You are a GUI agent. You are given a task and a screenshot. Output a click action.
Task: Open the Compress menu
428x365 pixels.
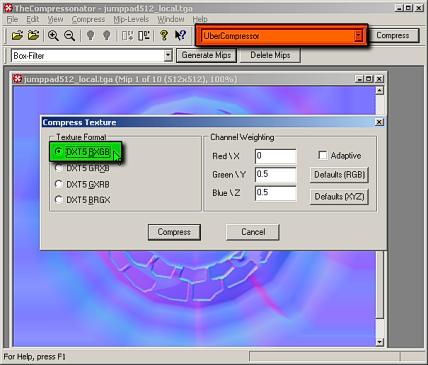tap(88, 19)
